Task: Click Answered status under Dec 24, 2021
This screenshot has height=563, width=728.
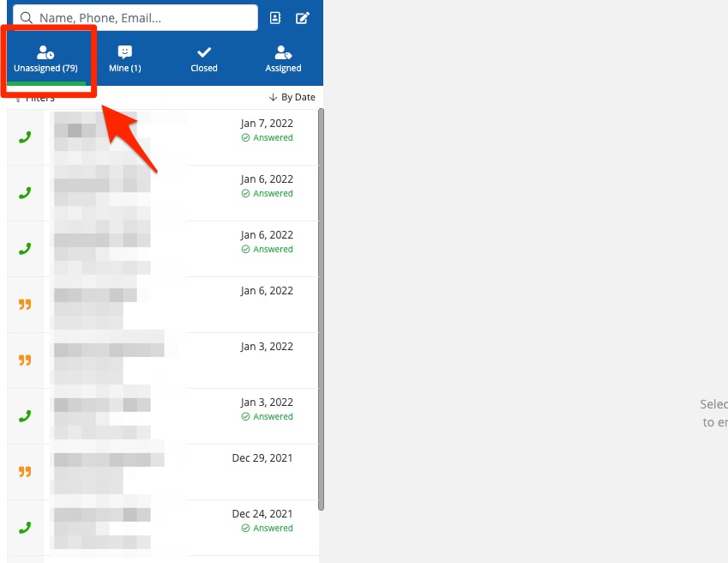Action: pos(272,529)
